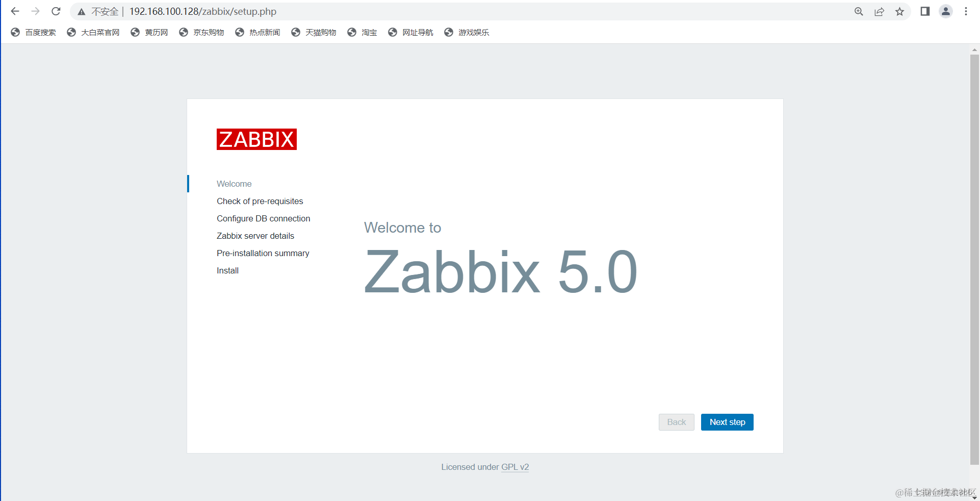The height and width of the screenshot is (501, 980).
Task: Select Zabbix server details step
Action: click(255, 236)
